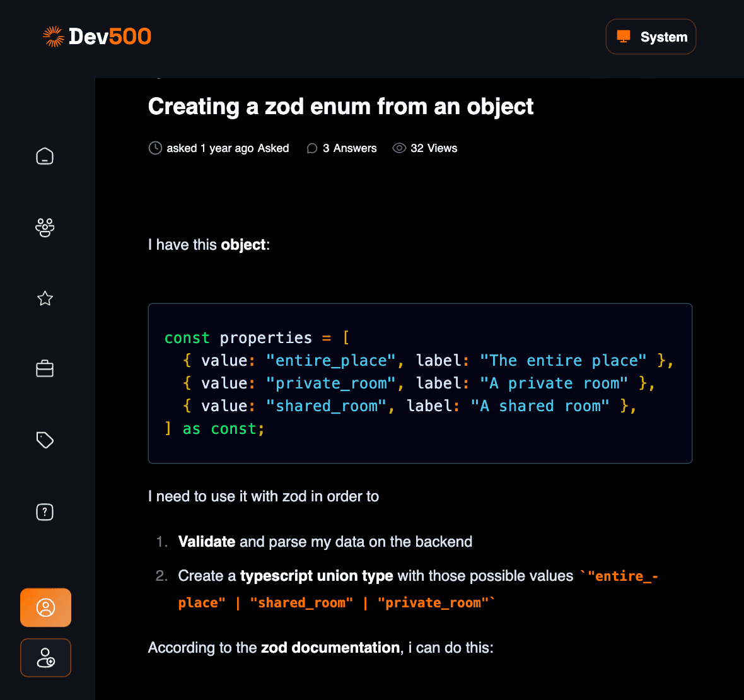Click the clock icon beside asked time
The image size is (744, 700).
(155, 148)
